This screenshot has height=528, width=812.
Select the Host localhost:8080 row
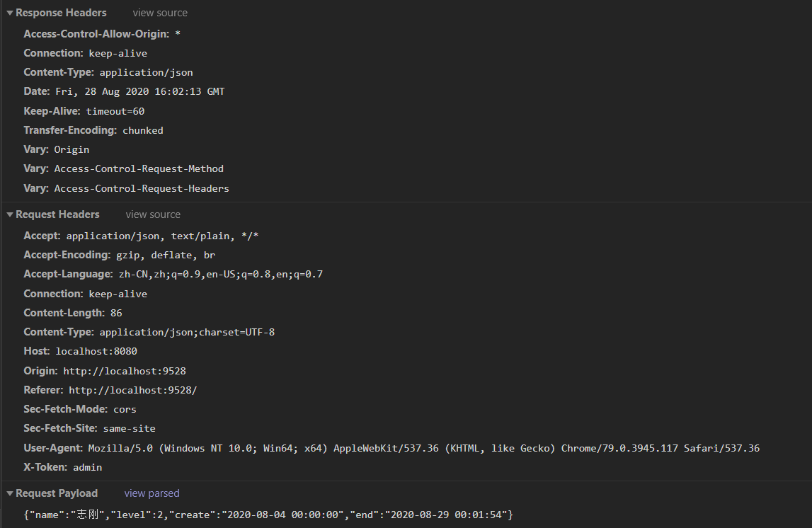[x=80, y=352]
